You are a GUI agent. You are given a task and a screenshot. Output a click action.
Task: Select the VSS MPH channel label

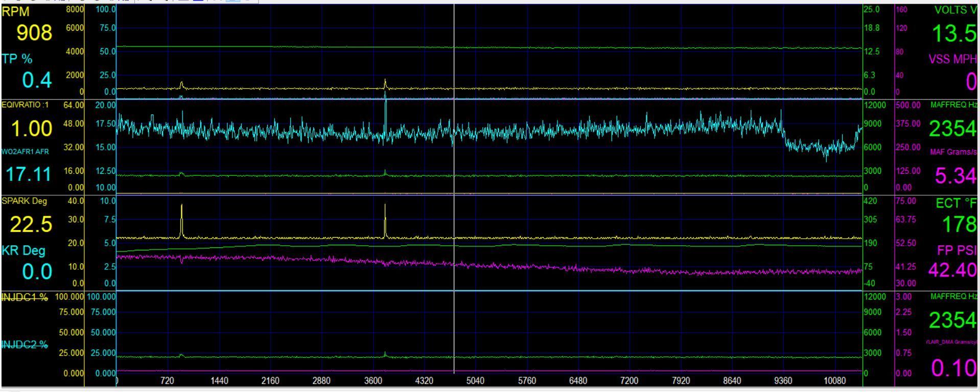click(x=952, y=59)
